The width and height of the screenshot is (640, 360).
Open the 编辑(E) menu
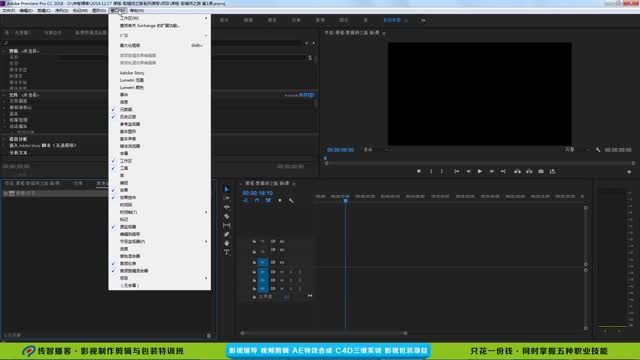26,11
